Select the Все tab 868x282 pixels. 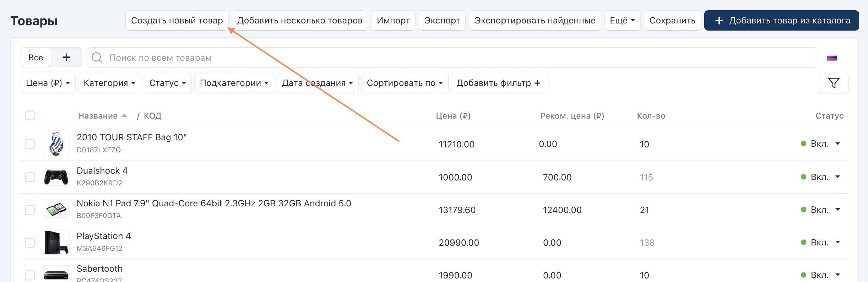[x=36, y=58]
